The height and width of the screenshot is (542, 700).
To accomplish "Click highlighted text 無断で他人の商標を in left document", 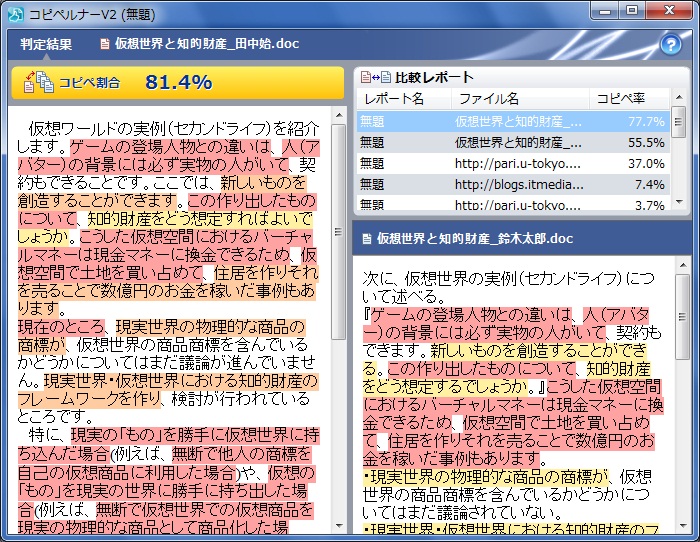I will point(241,454).
